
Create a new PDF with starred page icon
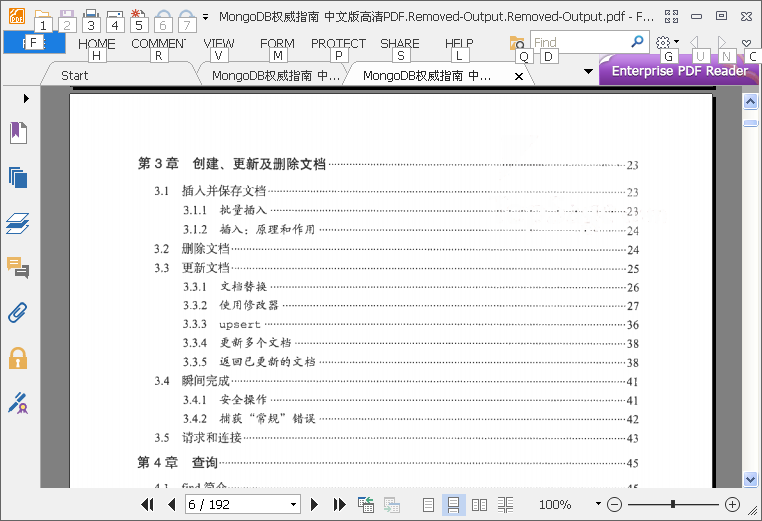139,17
